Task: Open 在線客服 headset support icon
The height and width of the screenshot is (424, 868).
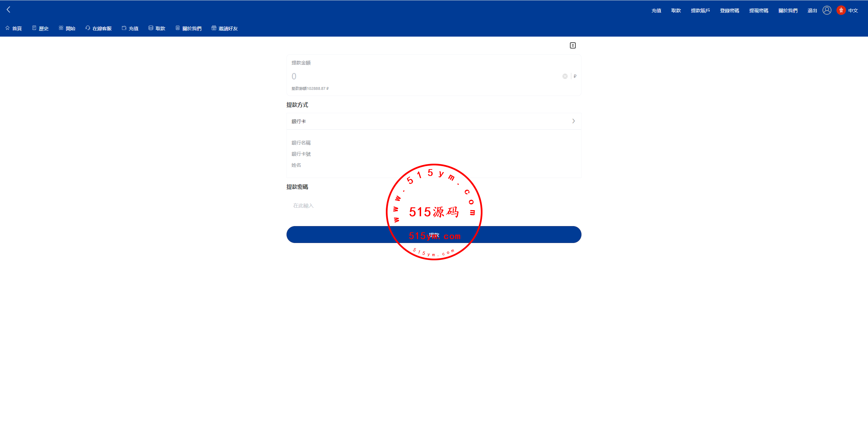Action: 88,28
